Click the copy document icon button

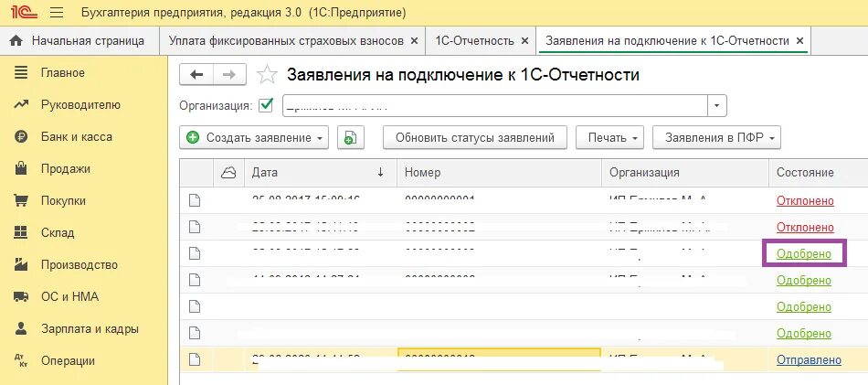point(351,137)
